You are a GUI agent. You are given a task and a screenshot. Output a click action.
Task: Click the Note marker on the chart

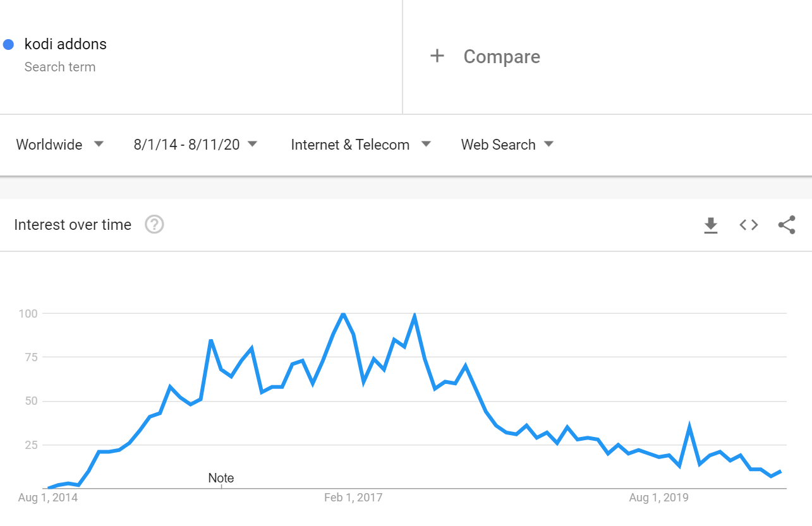pos(221,478)
